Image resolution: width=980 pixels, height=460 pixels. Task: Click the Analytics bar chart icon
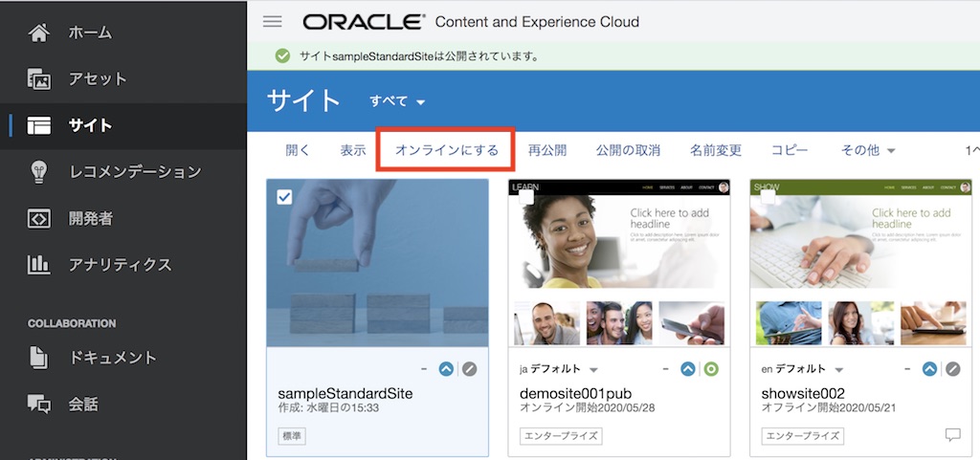(38, 265)
